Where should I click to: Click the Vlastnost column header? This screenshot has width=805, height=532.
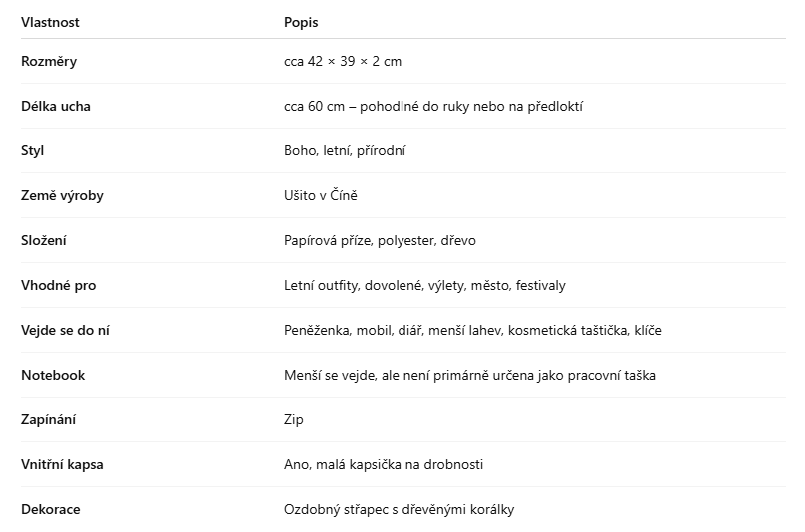pyautogui.click(x=50, y=22)
